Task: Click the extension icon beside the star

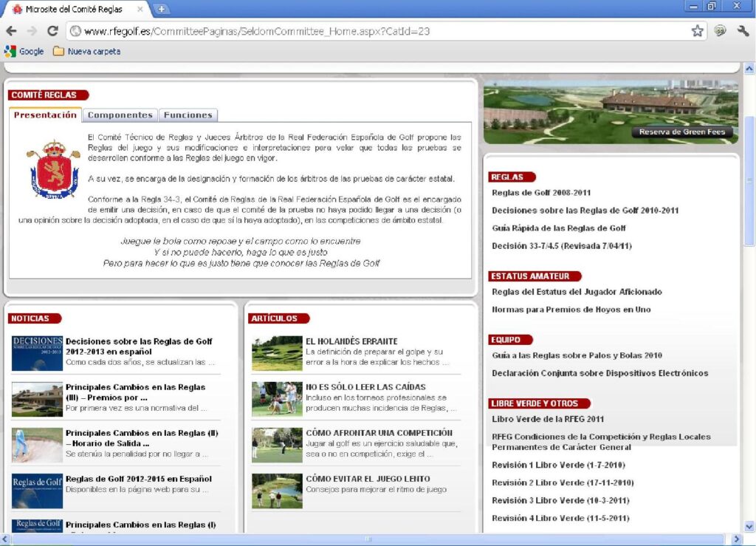Action: (x=720, y=31)
